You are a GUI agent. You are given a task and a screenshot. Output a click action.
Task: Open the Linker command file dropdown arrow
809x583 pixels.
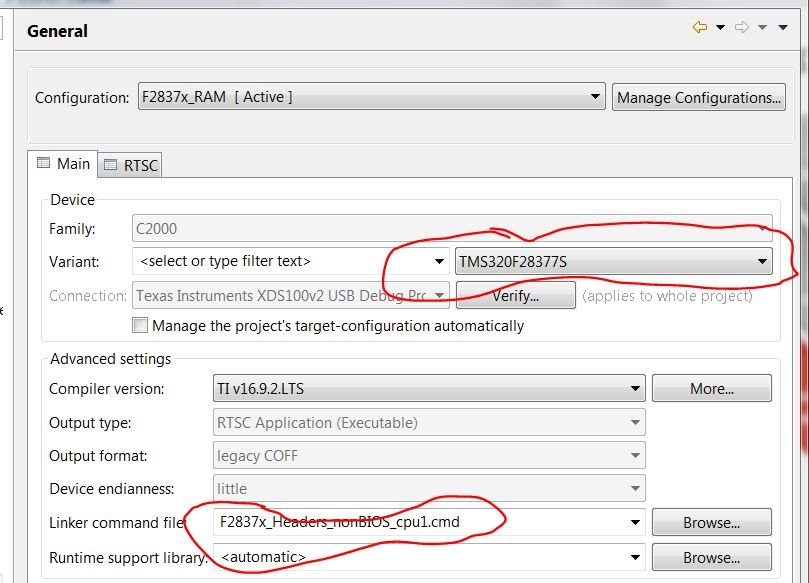tap(635, 523)
